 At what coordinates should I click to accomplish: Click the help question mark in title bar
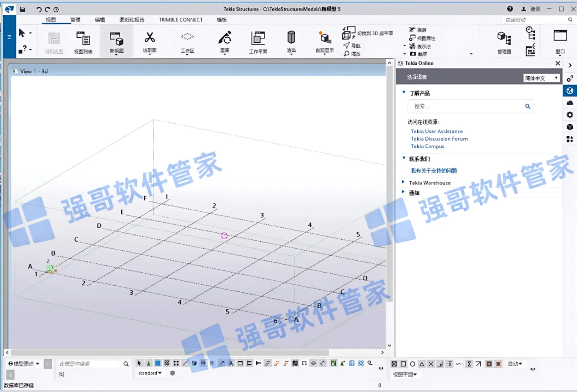coord(510,9)
